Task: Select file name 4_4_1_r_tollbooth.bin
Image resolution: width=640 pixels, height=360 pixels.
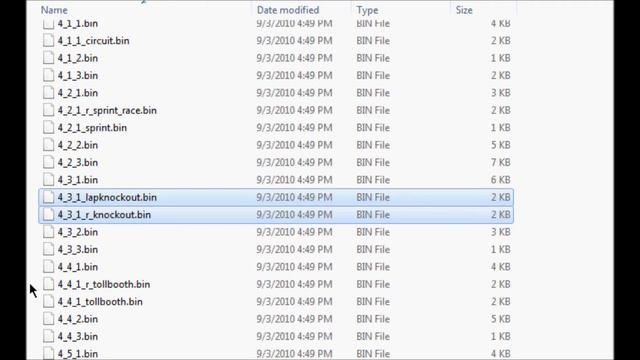Action: [x=104, y=284]
